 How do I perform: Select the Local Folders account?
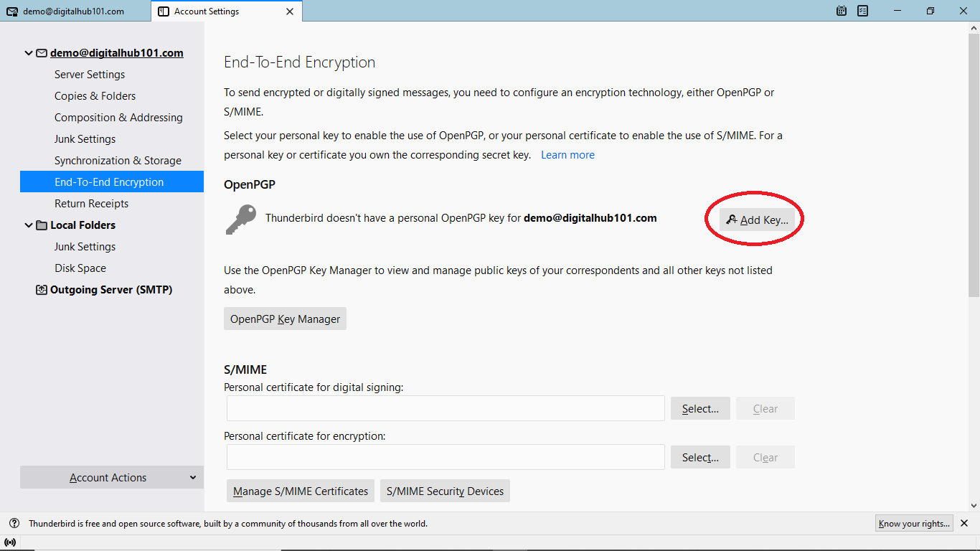[83, 225]
